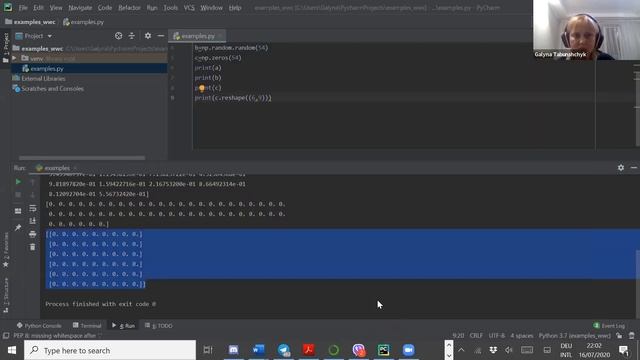Click the restore layout icon in Run panel

coord(18,211)
